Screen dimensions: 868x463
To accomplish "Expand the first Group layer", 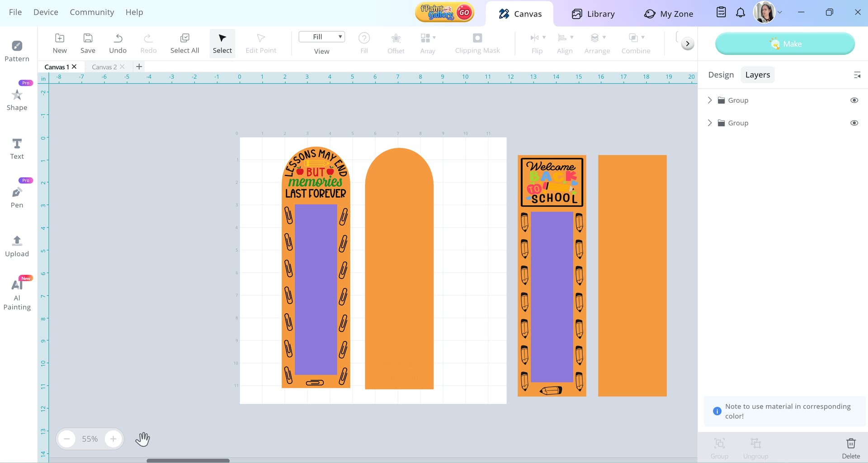I will click(x=710, y=100).
